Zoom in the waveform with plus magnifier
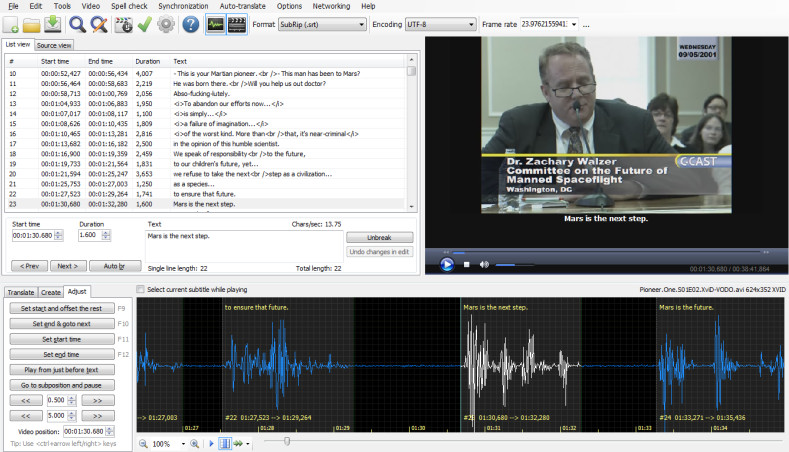Screen dimensions: 789x452 tap(194, 443)
